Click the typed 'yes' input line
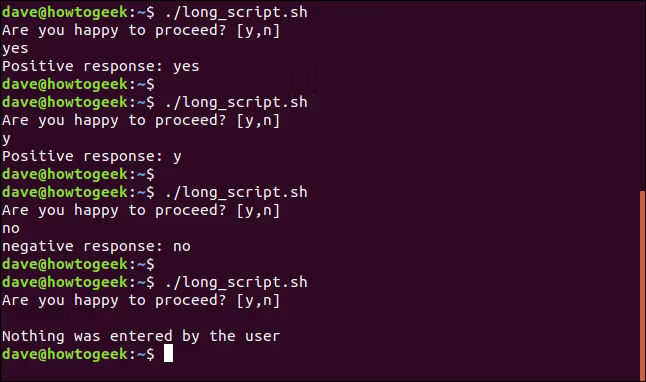Image resolution: width=646 pixels, height=382 pixels. 15,49
